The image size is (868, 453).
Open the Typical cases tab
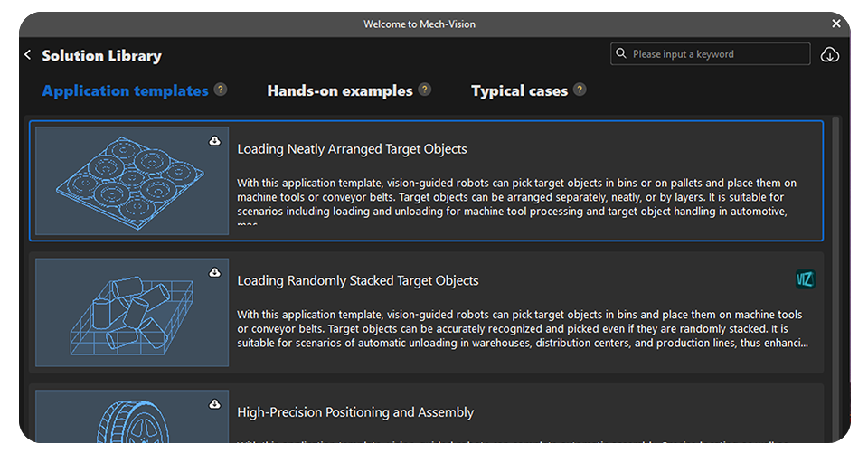[519, 90]
